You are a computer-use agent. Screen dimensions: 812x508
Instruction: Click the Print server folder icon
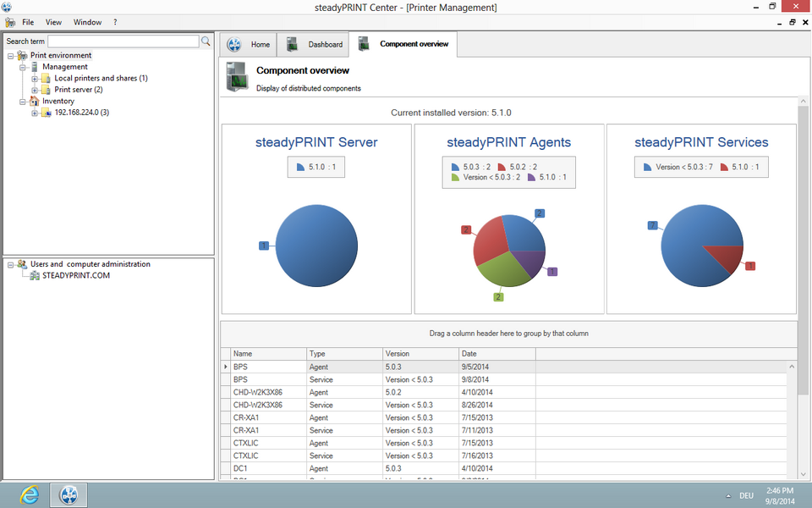pyautogui.click(x=46, y=91)
